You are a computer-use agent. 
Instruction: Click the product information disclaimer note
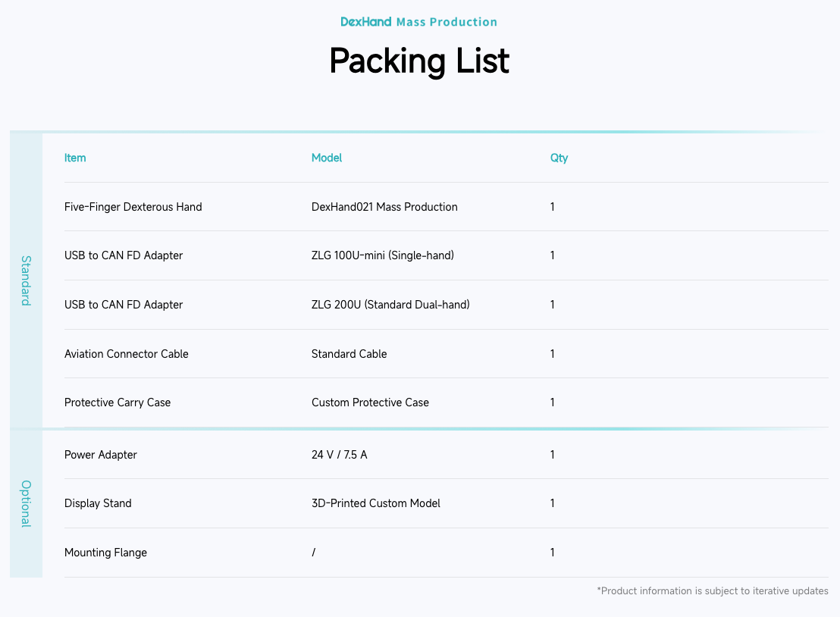[712, 590]
